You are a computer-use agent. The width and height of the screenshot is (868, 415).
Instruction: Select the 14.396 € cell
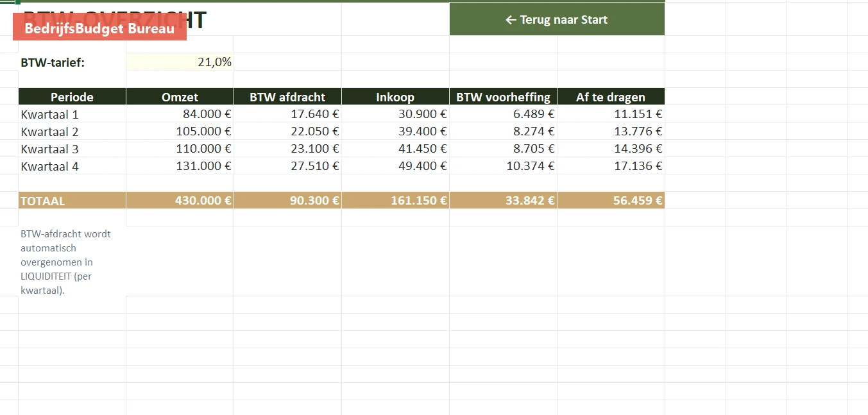tap(611, 149)
